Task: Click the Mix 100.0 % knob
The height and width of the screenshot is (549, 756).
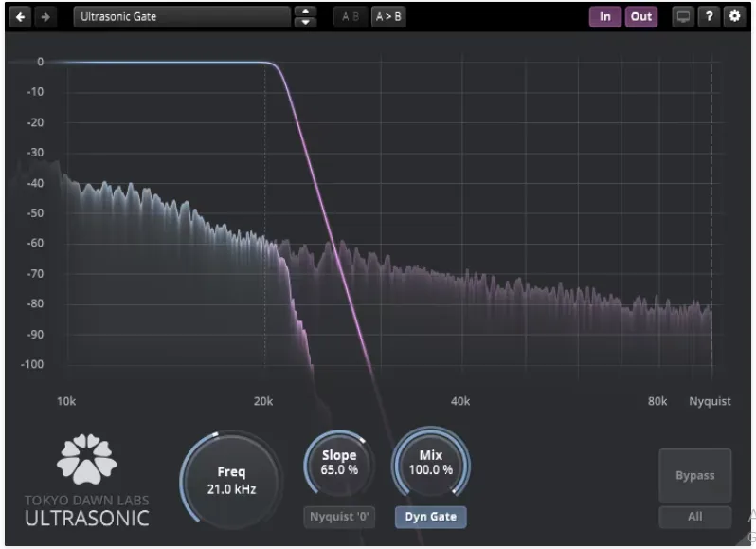Action: (430, 463)
